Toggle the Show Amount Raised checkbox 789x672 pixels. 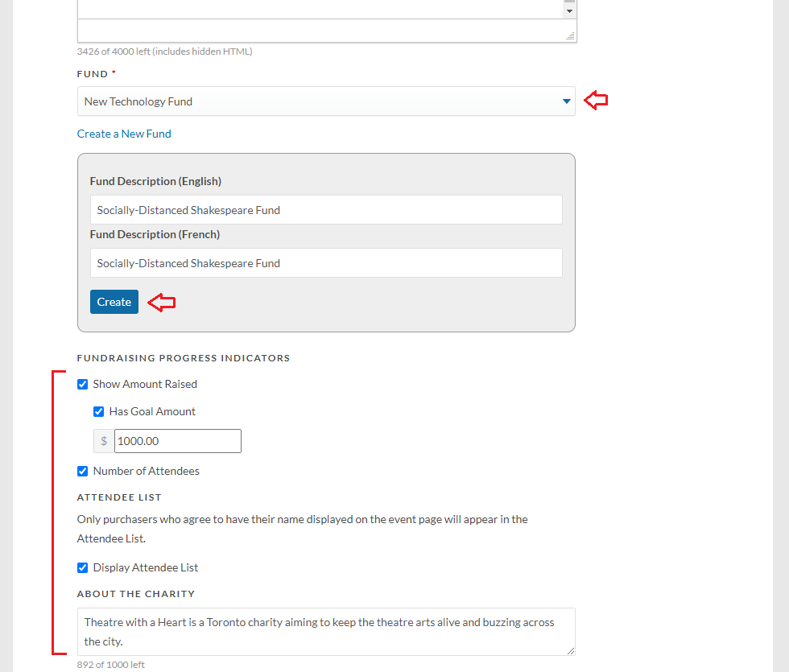pyautogui.click(x=82, y=385)
